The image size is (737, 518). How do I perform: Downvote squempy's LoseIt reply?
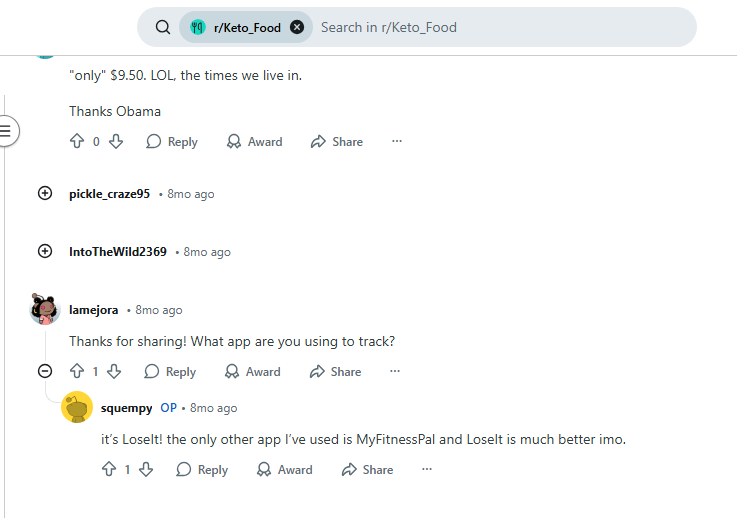pyautogui.click(x=146, y=470)
